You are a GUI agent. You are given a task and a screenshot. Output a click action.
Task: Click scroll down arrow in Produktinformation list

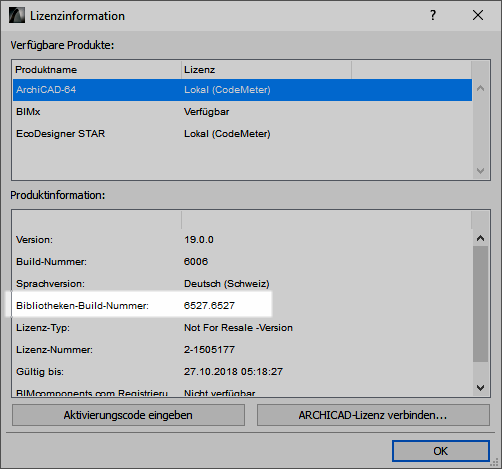(480, 387)
